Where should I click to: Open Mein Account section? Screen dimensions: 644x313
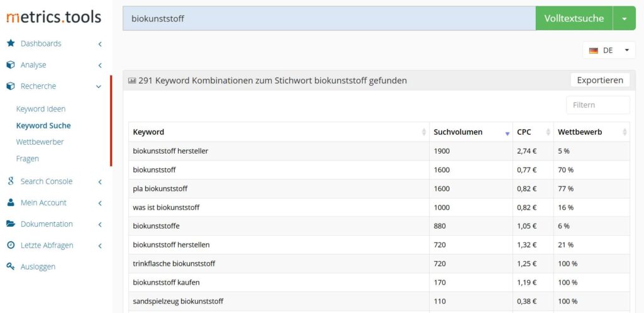(x=43, y=202)
